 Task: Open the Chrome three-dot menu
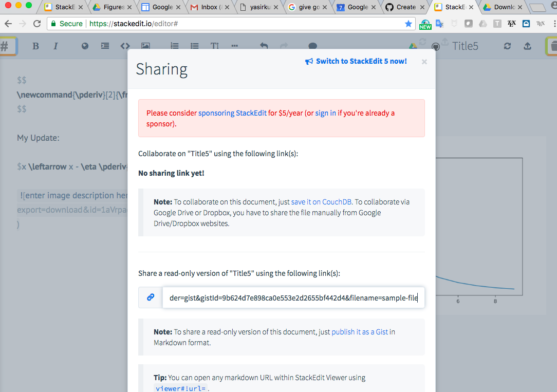point(554,24)
